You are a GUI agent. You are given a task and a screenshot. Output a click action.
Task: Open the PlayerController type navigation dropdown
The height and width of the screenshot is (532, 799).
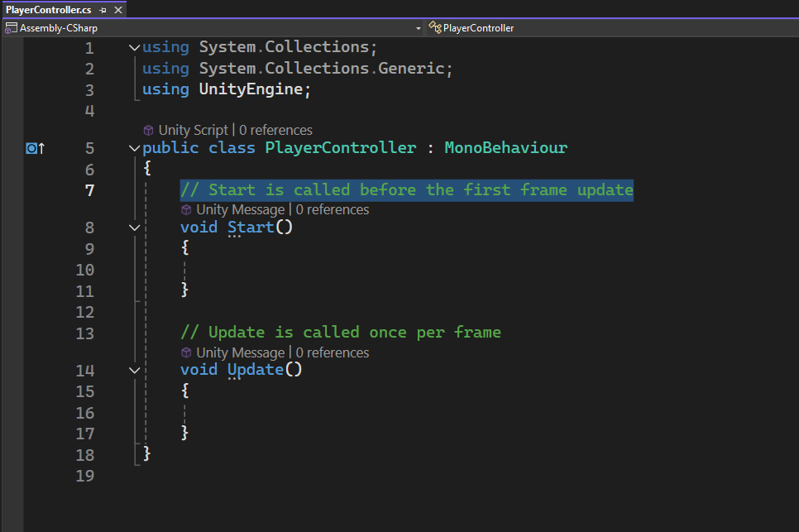(612, 28)
